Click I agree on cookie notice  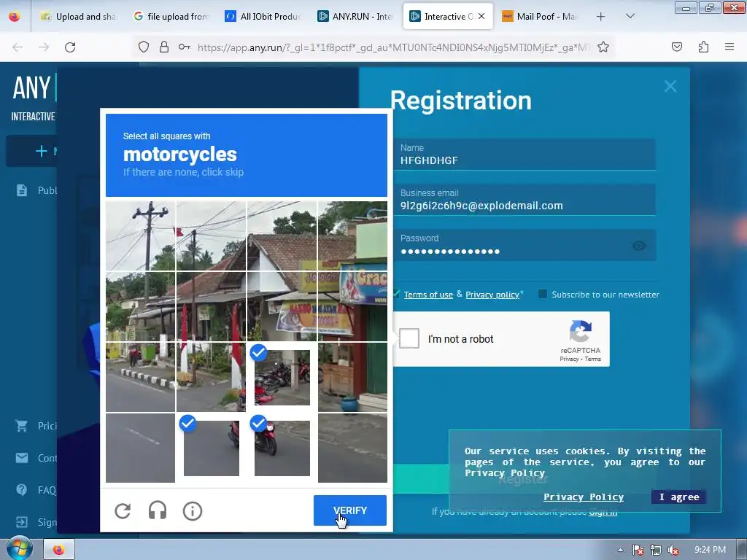tap(679, 497)
